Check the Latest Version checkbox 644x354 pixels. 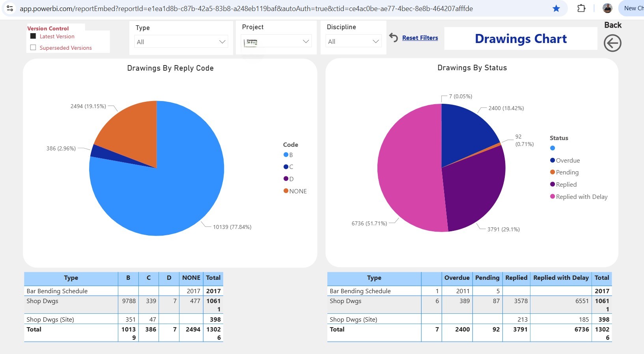pyautogui.click(x=33, y=36)
